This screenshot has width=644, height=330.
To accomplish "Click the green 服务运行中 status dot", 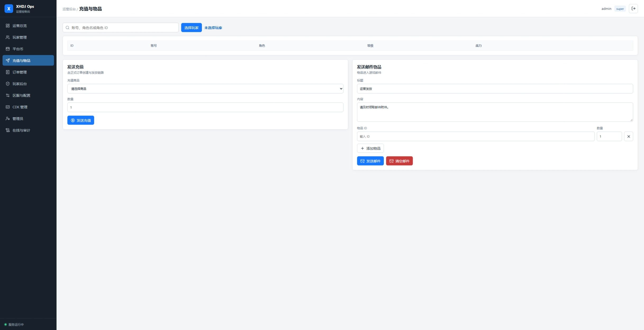I will (x=6, y=324).
